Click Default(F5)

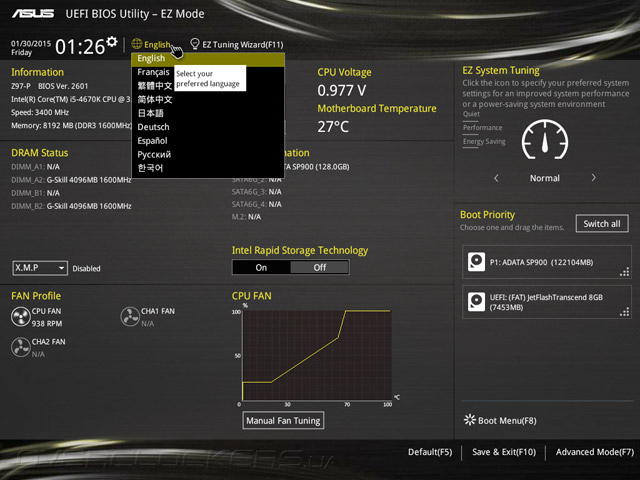pyautogui.click(x=430, y=452)
